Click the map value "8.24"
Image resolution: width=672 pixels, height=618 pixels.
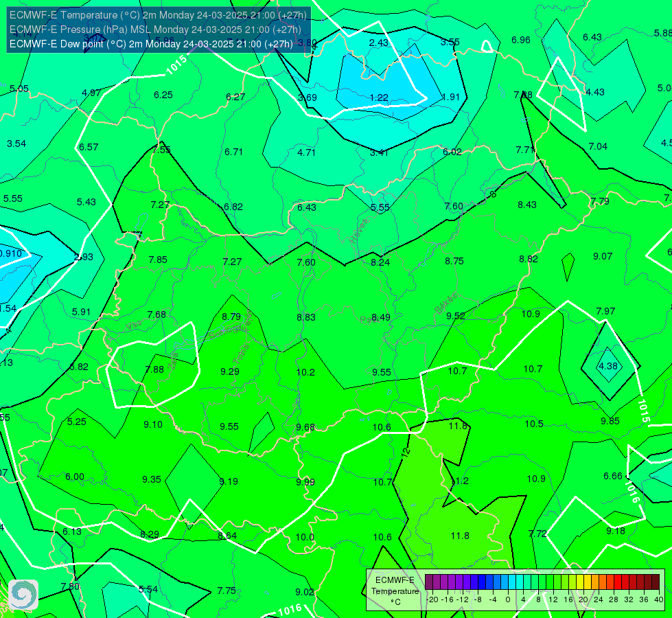(380, 262)
